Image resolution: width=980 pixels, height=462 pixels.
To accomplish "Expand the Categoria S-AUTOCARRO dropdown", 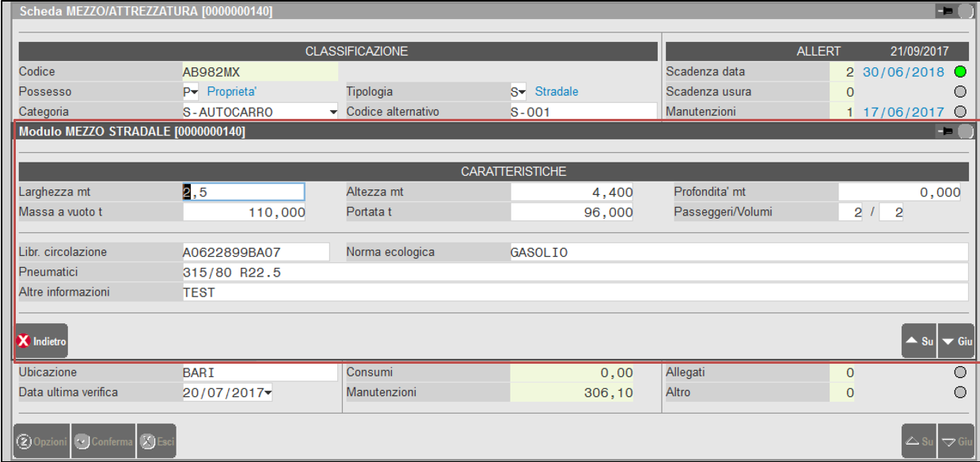I will tap(333, 113).
